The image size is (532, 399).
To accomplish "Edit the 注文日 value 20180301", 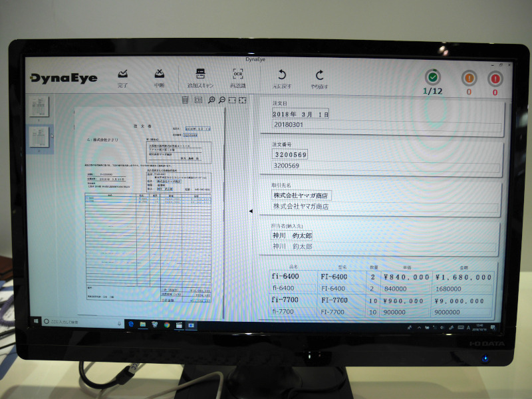I will (386, 125).
